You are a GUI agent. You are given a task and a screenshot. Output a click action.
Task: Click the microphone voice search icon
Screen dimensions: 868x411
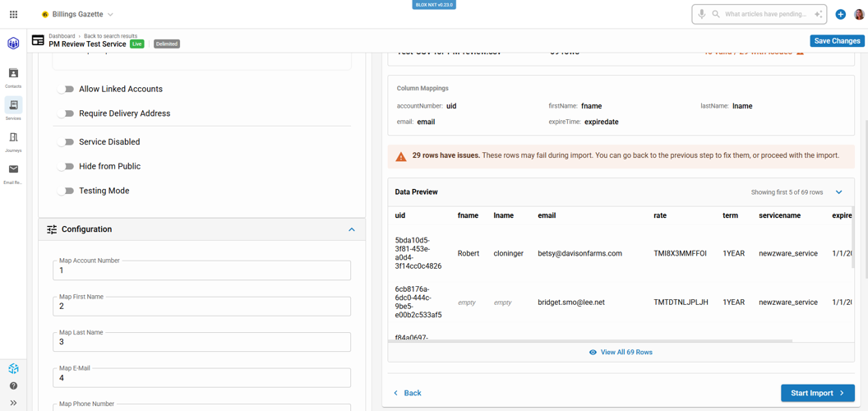click(x=702, y=14)
